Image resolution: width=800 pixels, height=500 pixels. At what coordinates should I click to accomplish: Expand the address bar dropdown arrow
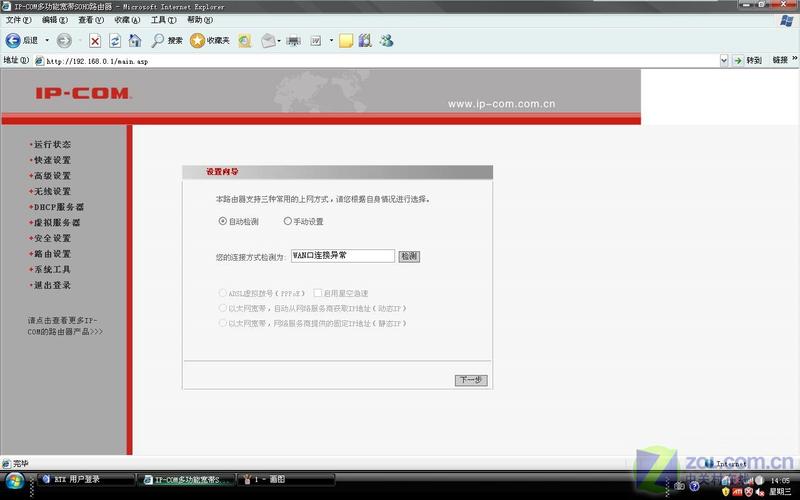[724, 61]
